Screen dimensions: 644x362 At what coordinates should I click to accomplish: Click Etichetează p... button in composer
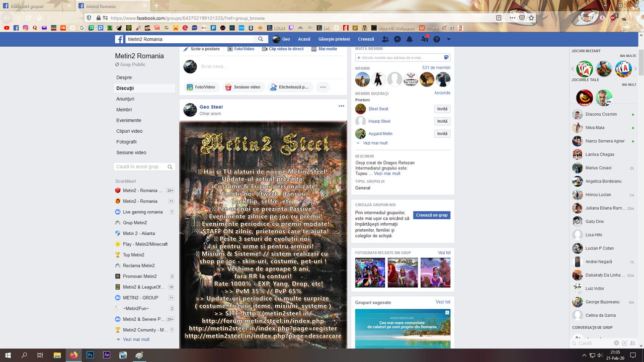pyautogui.click(x=290, y=87)
